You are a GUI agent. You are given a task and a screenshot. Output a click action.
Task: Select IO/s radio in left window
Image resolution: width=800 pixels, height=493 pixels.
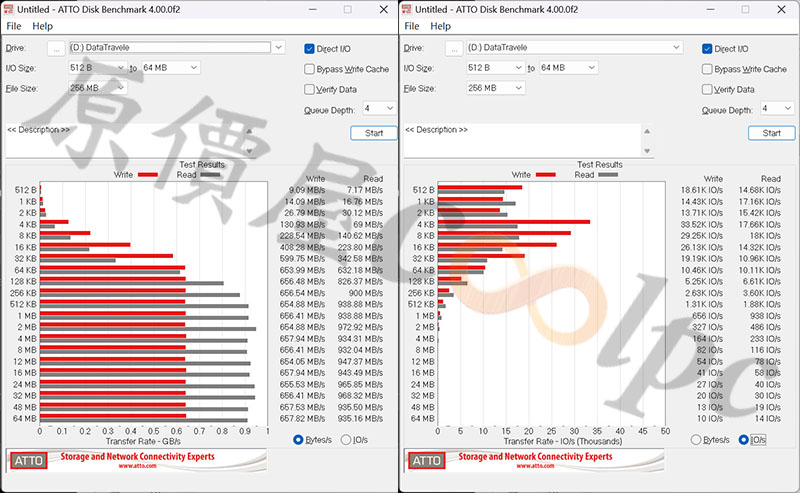[345, 439]
